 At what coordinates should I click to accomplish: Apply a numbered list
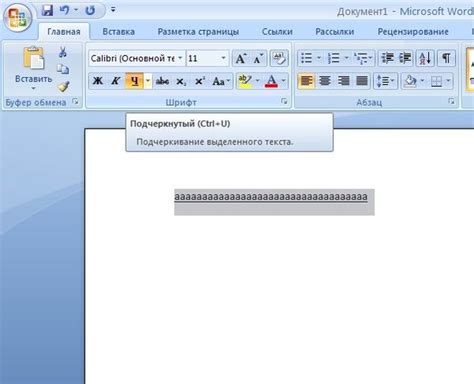coord(334,58)
